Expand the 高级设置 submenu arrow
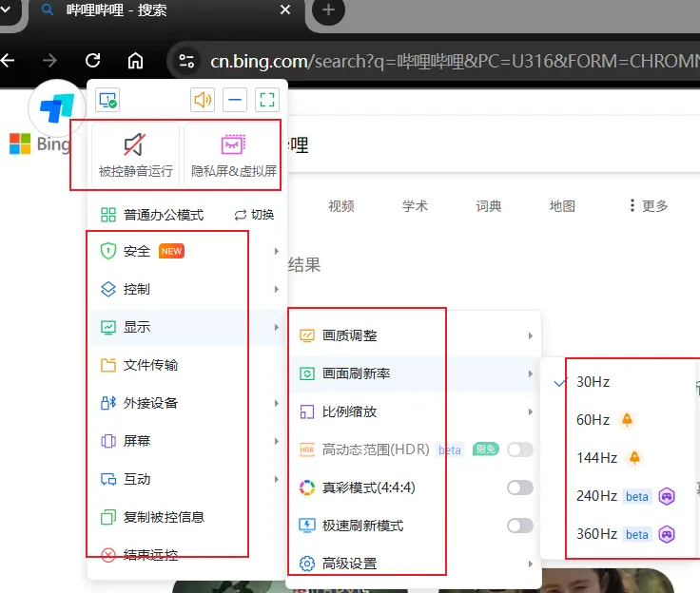 (x=530, y=564)
